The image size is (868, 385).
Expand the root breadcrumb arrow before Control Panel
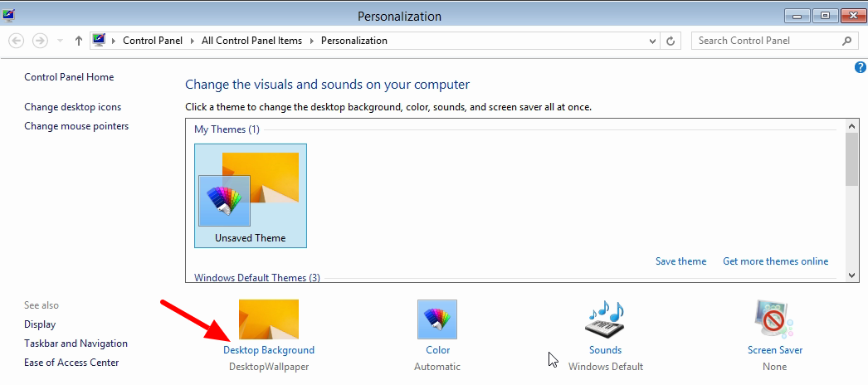(x=114, y=41)
